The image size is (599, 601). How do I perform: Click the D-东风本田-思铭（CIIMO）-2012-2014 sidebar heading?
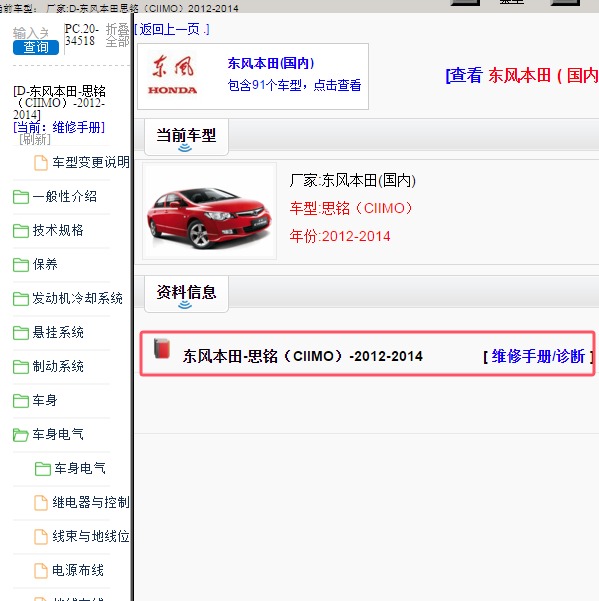(59, 103)
